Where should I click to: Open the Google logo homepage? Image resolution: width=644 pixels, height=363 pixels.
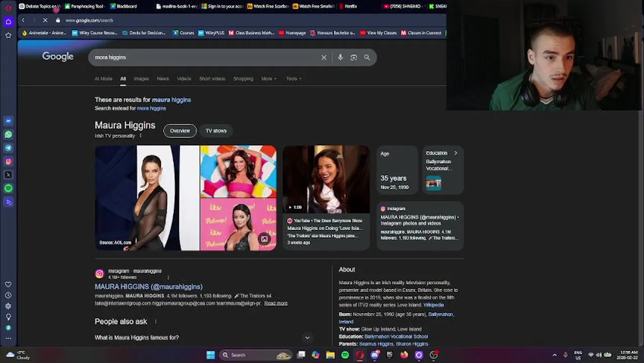click(58, 56)
